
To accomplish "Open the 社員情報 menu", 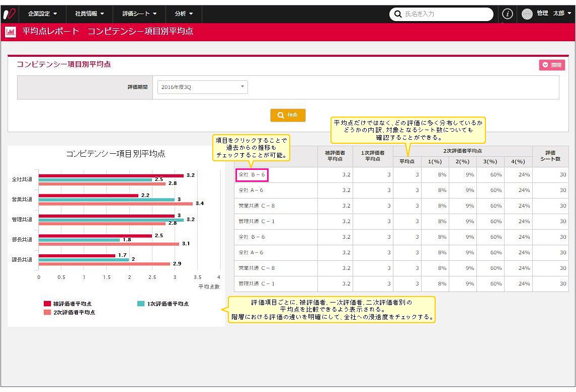I will [x=89, y=14].
